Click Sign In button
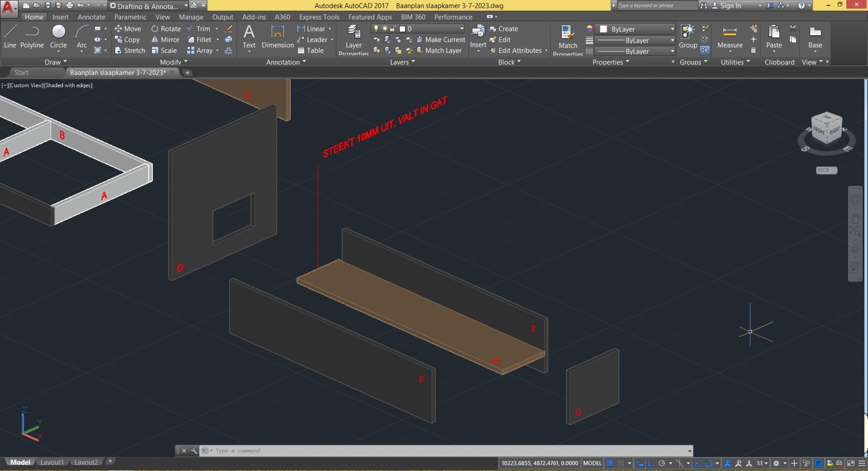This screenshot has height=471, width=868. (x=726, y=6)
